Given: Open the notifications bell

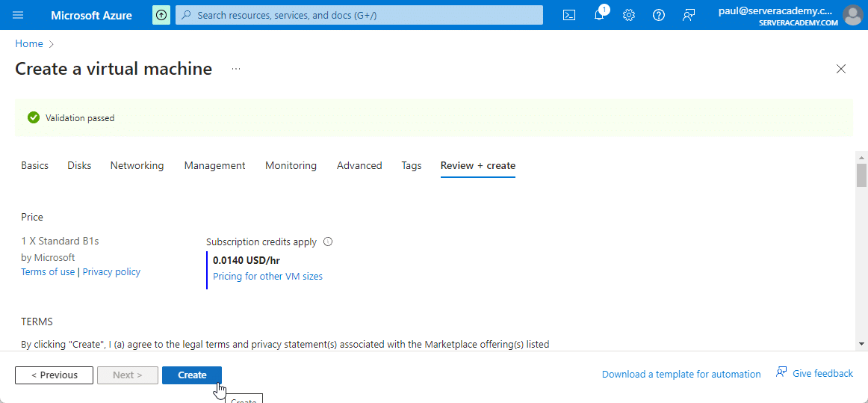Looking at the screenshot, I should tap(599, 15).
